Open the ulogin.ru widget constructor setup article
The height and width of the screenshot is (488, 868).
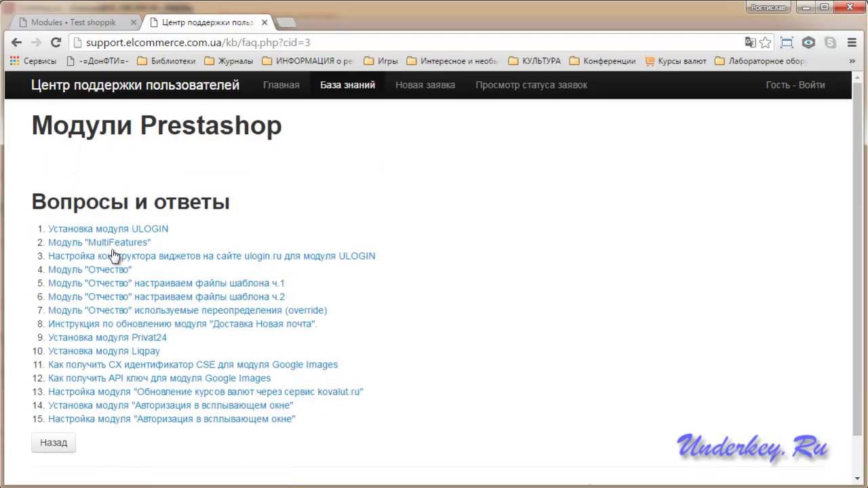click(x=212, y=256)
